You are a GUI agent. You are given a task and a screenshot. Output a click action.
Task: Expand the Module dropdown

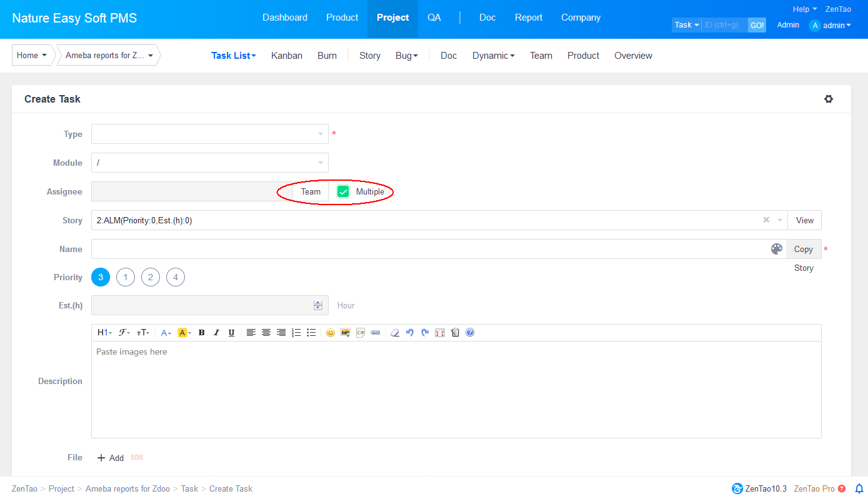click(210, 163)
